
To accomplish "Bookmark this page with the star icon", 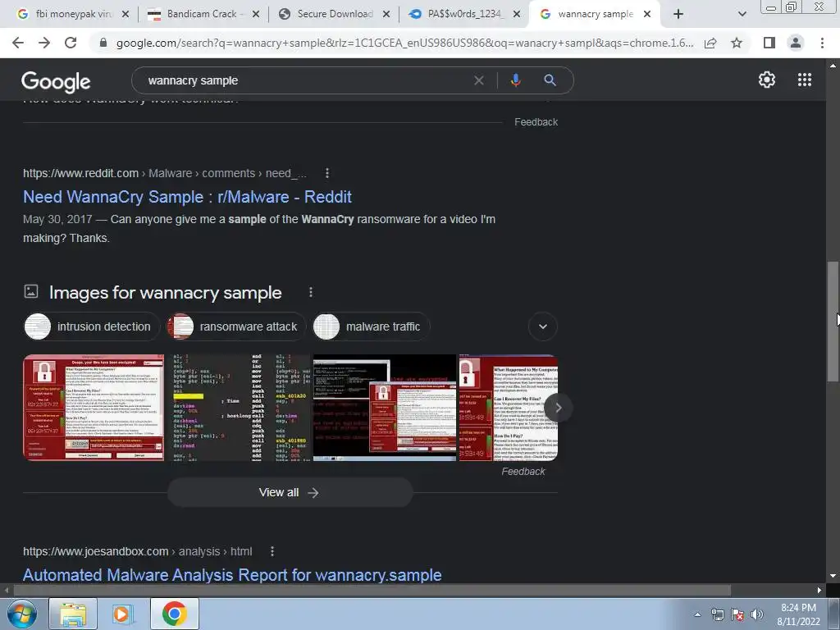I will (x=737, y=43).
